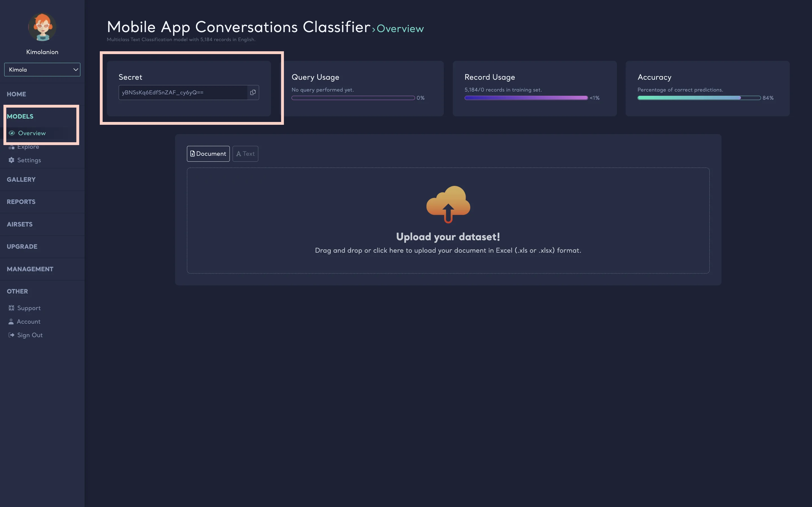The image size is (812, 507).
Task: Expand the MODELS sidebar section
Action: pos(20,116)
